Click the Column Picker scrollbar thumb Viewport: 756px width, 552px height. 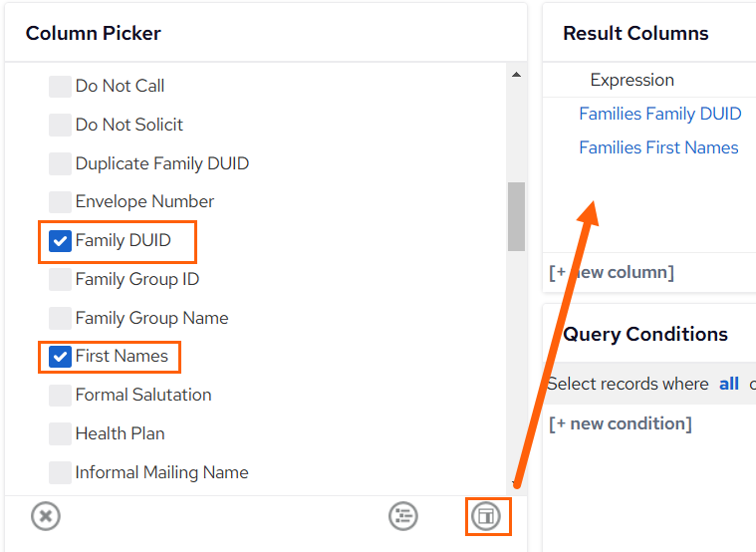tap(516, 216)
